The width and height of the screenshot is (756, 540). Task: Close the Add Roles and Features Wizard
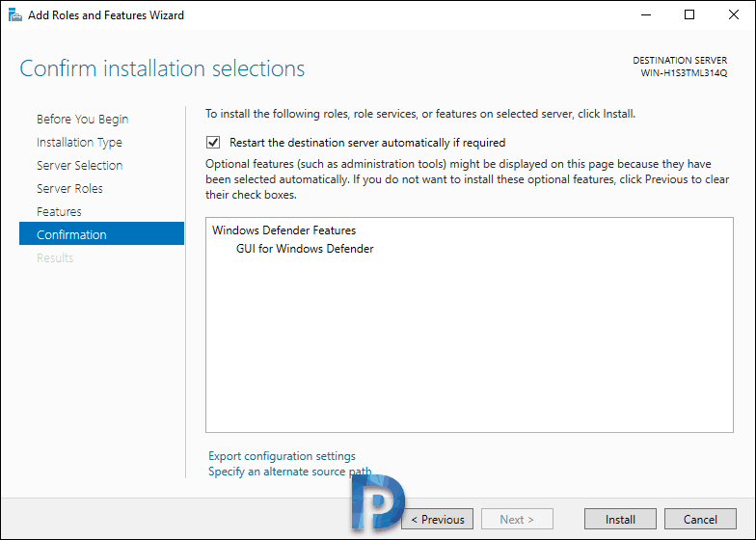(x=733, y=15)
